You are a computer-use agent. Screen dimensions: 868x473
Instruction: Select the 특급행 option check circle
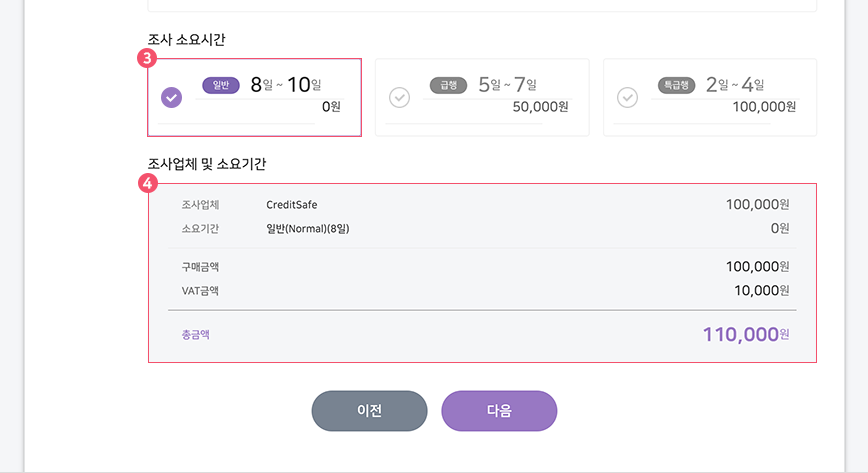627,97
